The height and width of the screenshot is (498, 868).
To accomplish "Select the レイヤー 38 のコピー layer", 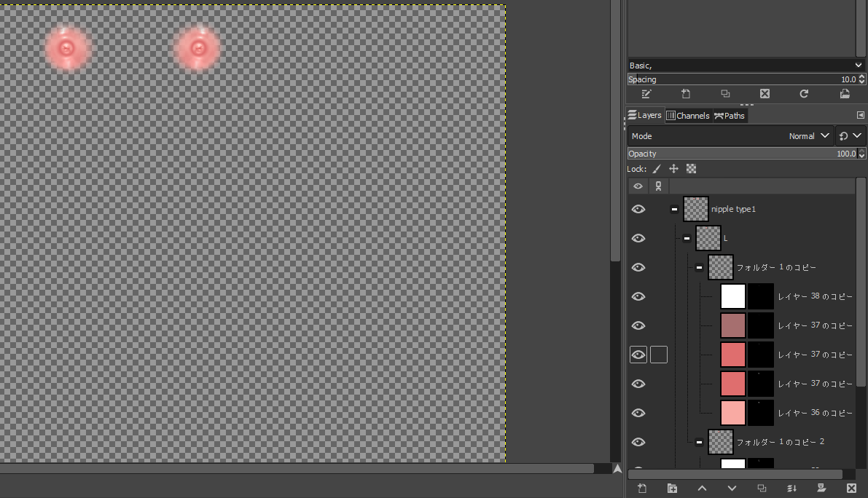I will click(x=815, y=296).
